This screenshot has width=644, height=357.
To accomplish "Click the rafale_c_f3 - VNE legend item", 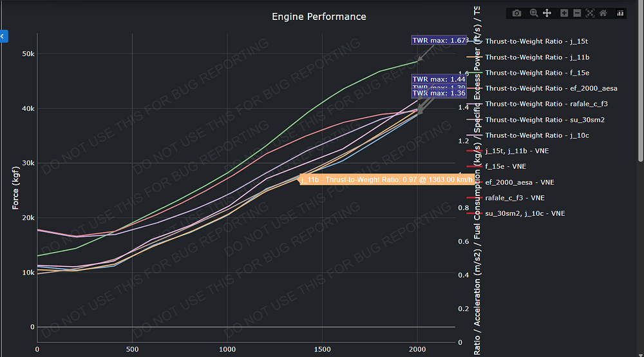I will click(515, 198).
